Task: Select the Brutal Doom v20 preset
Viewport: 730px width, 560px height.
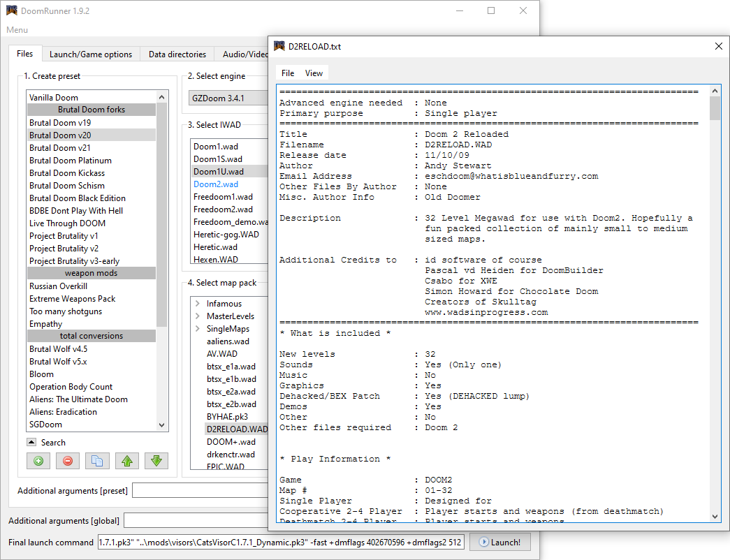Action: (92, 135)
